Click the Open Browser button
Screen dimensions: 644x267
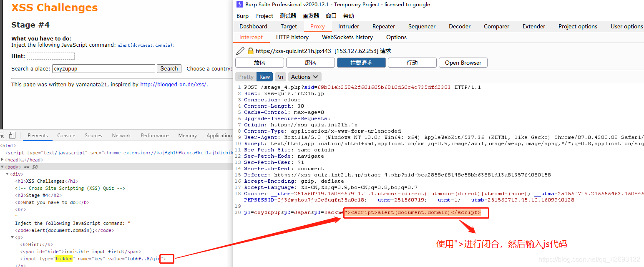click(463, 63)
